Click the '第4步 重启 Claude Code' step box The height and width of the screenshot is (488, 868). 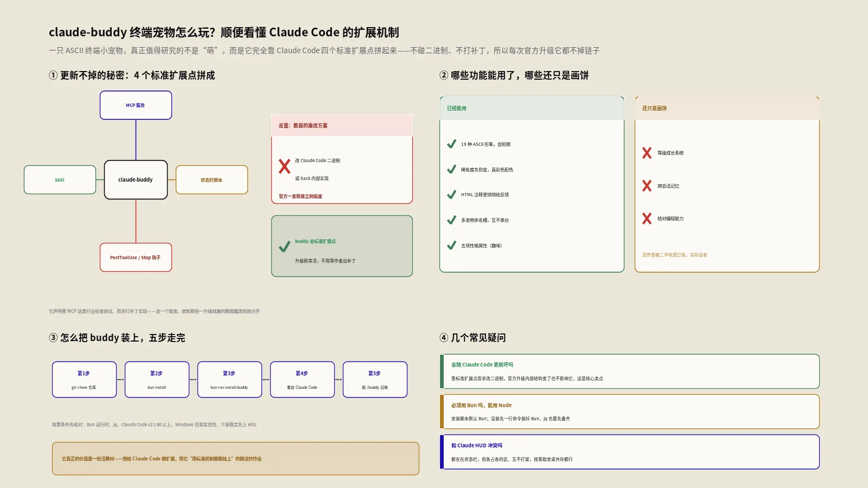click(x=302, y=380)
